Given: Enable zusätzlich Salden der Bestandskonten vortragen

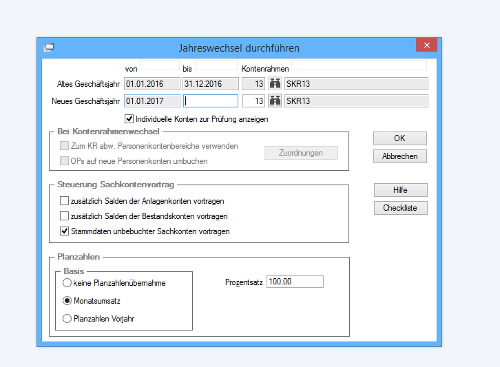Looking at the screenshot, I should point(64,216).
